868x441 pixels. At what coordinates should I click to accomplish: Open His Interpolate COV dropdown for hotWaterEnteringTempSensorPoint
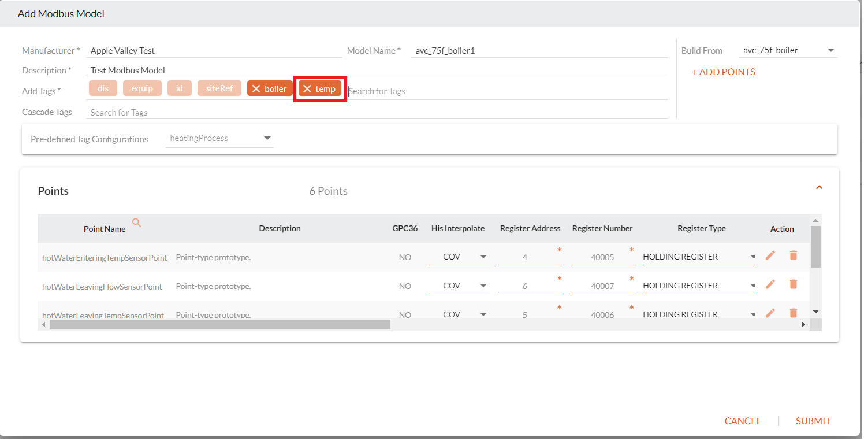458,257
